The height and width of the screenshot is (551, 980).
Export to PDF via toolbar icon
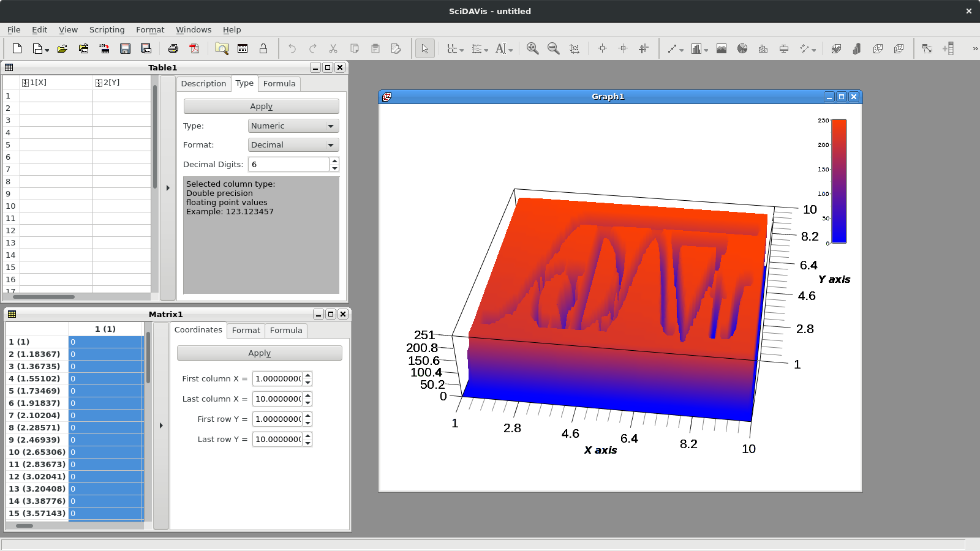click(194, 48)
